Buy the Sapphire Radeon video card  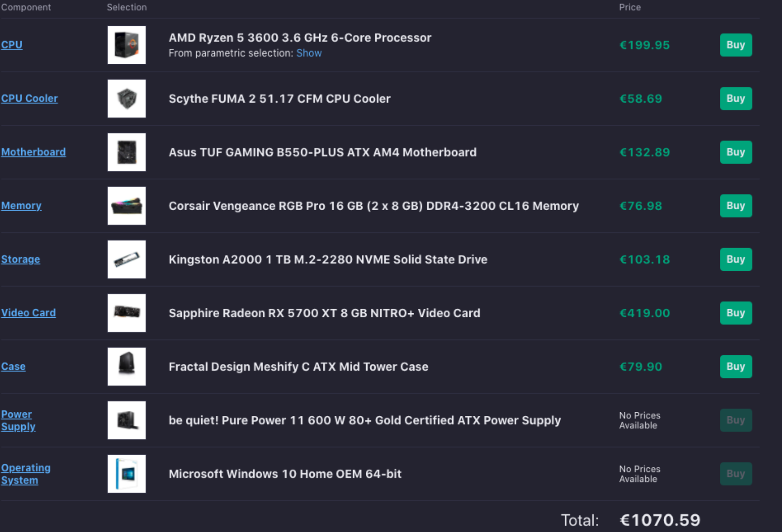(736, 313)
